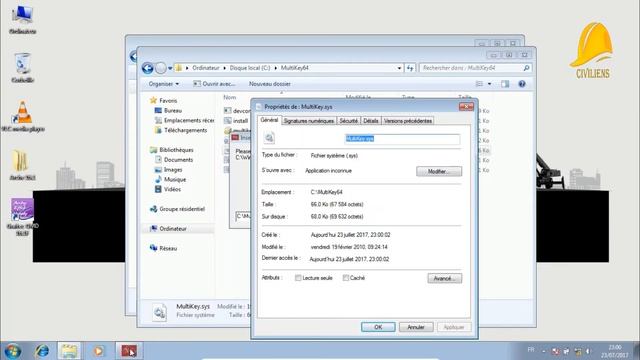Click Ouvrir avec in the Explorer toolbar
This screenshot has width=640, height=360.
[214, 84]
